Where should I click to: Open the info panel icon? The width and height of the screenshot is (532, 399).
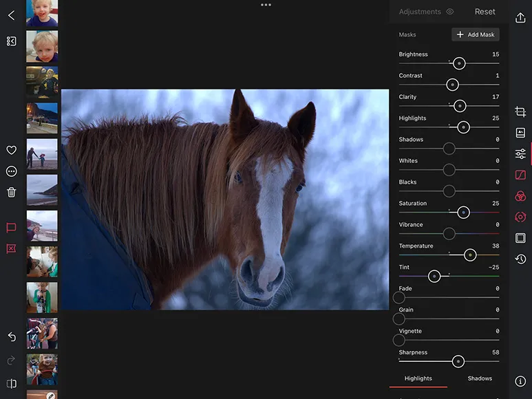520,381
